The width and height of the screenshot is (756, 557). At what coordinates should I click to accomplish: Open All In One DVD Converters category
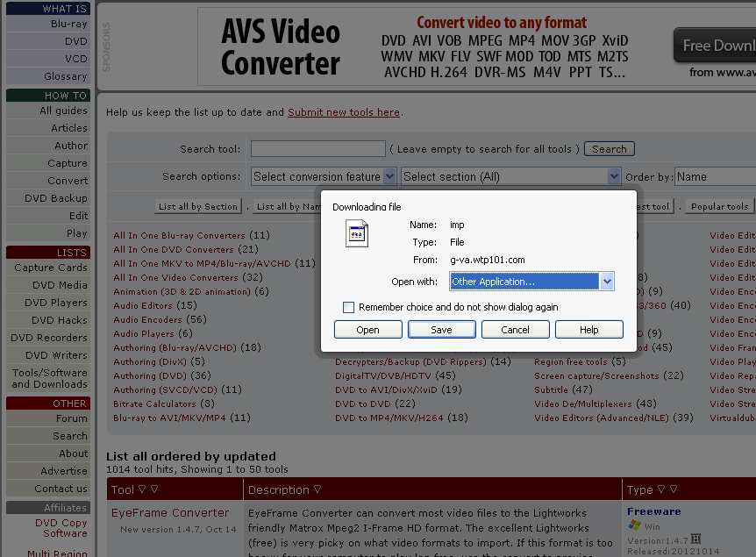[174, 249]
